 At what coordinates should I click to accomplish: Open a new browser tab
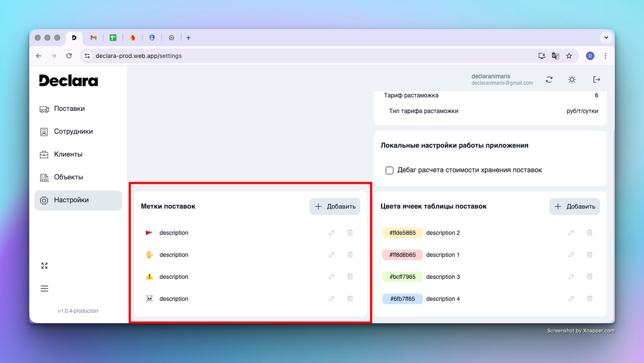[x=188, y=38]
